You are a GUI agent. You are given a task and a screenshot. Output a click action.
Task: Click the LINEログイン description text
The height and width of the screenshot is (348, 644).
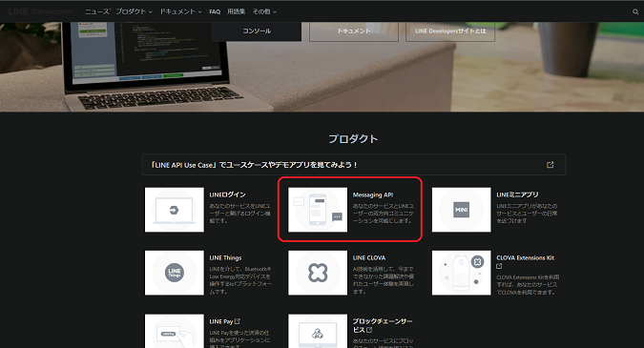[239, 214]
